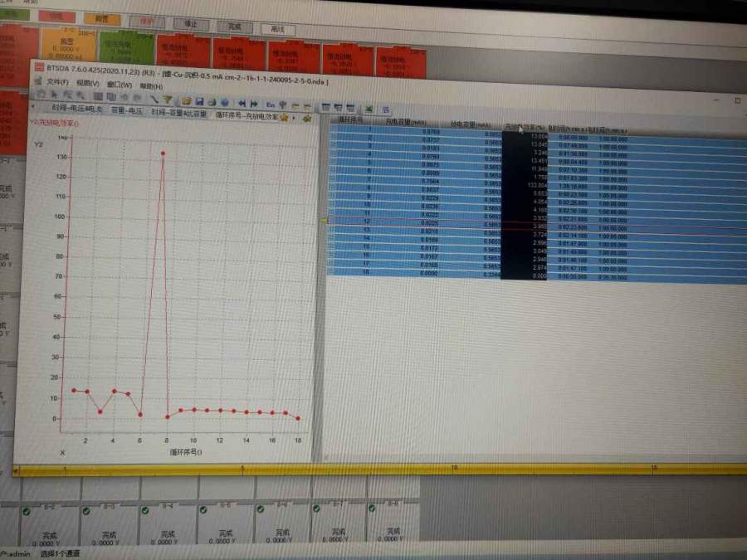747x560 pixels.
Task: Click green check on channel 8-4
Action: pos(144,510)
